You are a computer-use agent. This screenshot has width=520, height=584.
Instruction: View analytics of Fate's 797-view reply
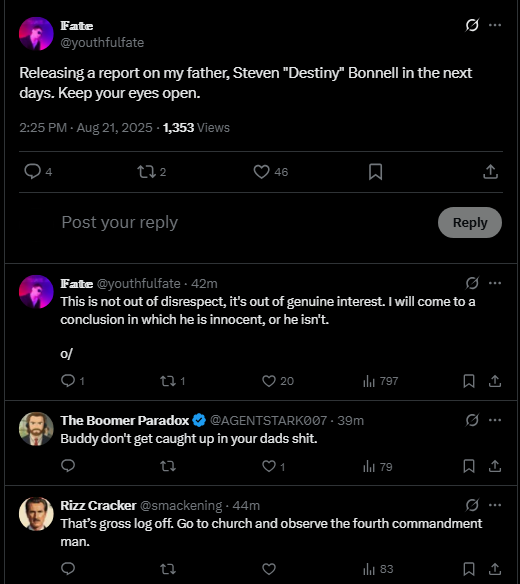pyautogui.click(x=380, y=381)
